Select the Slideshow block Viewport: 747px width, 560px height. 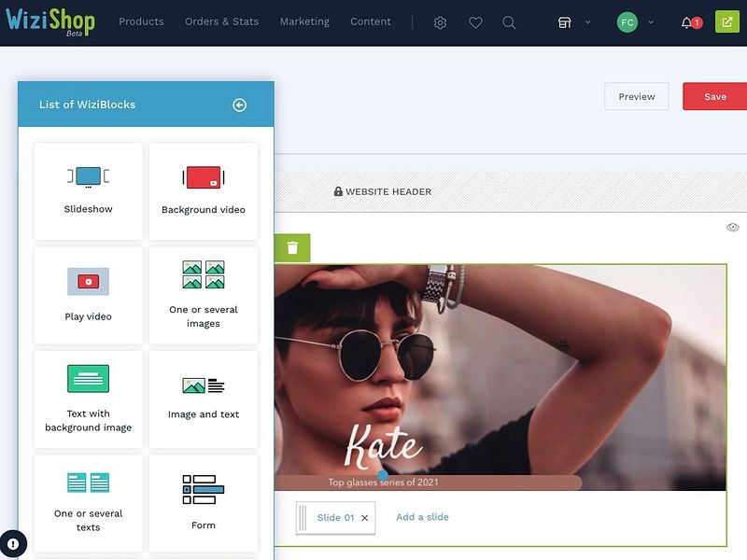pos(87,190)
